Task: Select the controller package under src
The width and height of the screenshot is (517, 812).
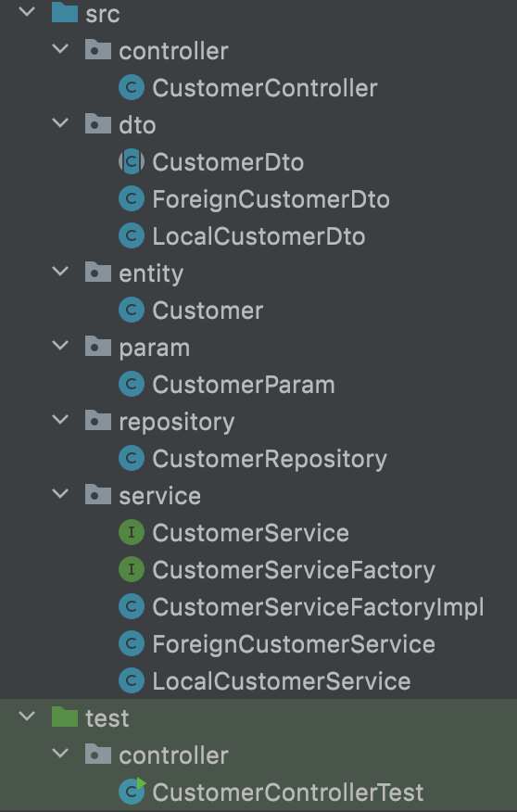Action: click(x=173, y=51)
